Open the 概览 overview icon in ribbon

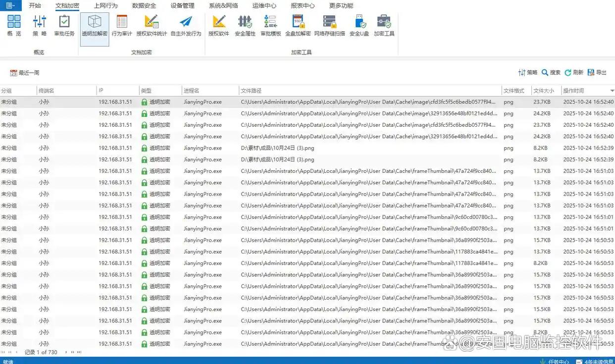(14, 25)
